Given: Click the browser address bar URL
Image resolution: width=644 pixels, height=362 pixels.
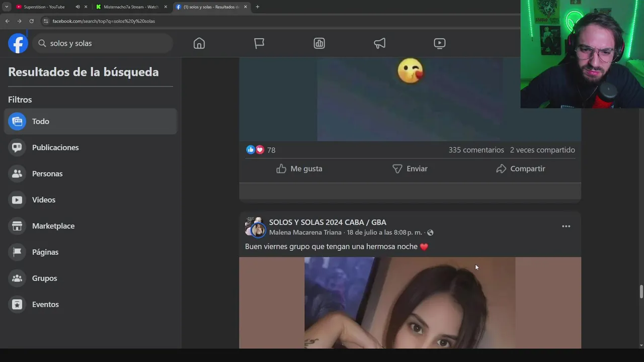Looking at the screenshot, I should 104,21.
